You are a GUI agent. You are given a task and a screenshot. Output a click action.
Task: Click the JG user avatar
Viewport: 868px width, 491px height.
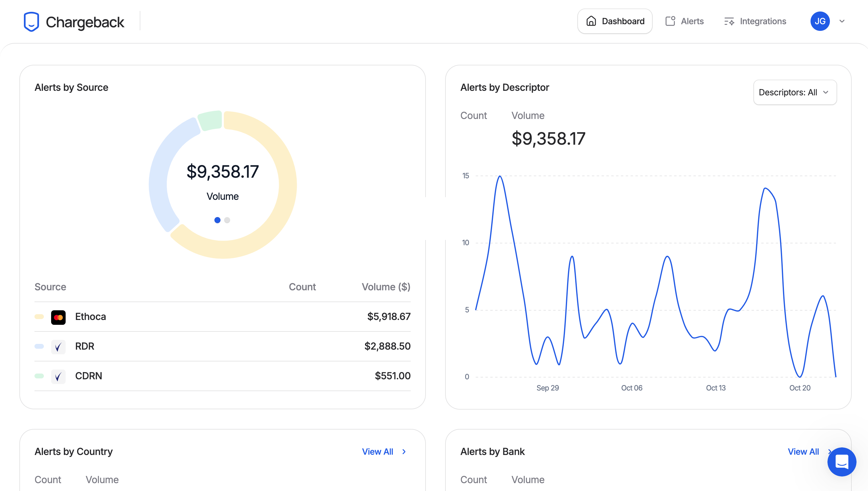[x=820, y=21]
